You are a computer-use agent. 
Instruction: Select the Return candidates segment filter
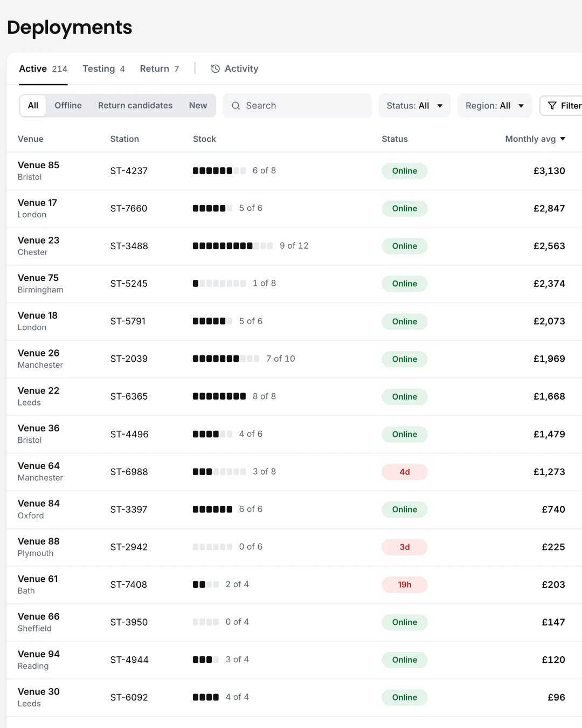point(135,106)
